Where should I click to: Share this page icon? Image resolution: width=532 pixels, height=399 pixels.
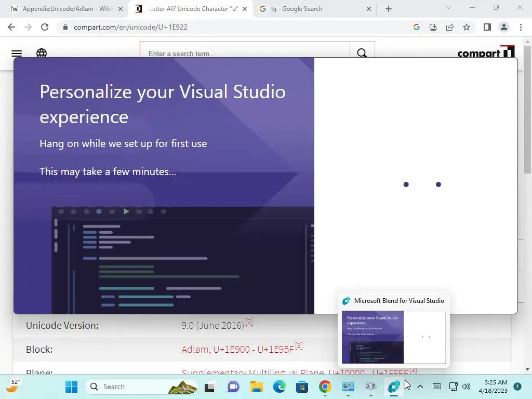[x=450, y=27]
